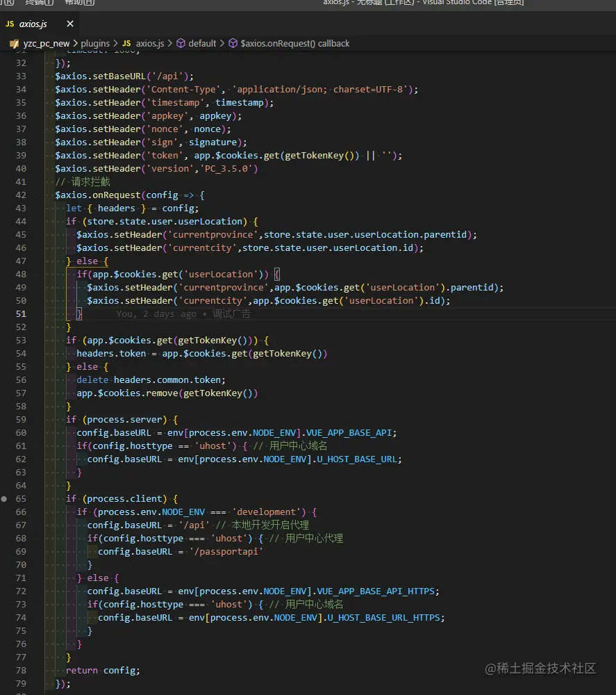Close the axios.js tab
The image size is (616, 695).
click(70, 24)
